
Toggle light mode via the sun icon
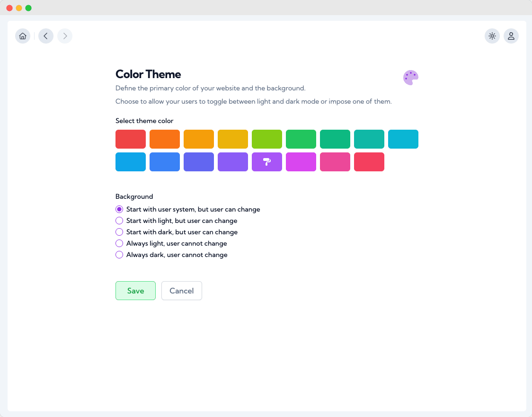(492, 36)
